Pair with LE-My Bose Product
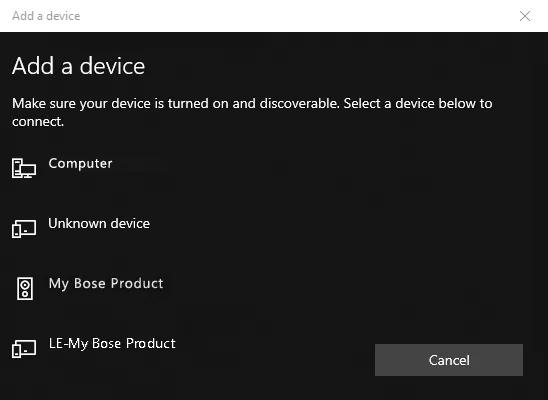Screen dimensions: 548x400 point(112,343)
